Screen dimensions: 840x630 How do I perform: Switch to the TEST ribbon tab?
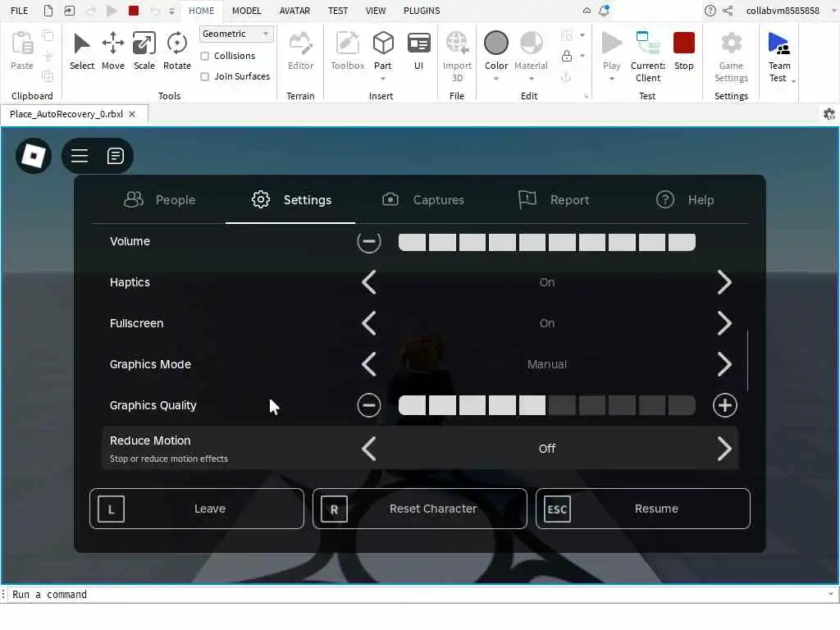click(x=337, y=11)
